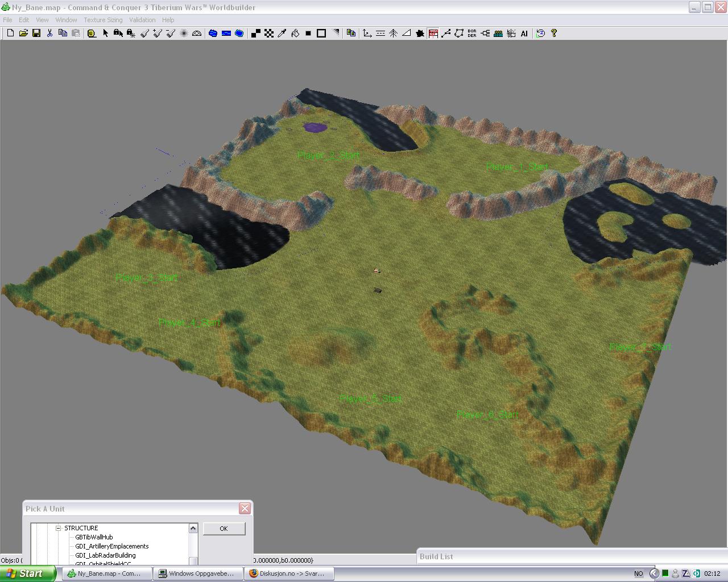728x582 pixels.
Task: Select GDI_LabRadarBuilding in unit list
Action: coord(105,555)
